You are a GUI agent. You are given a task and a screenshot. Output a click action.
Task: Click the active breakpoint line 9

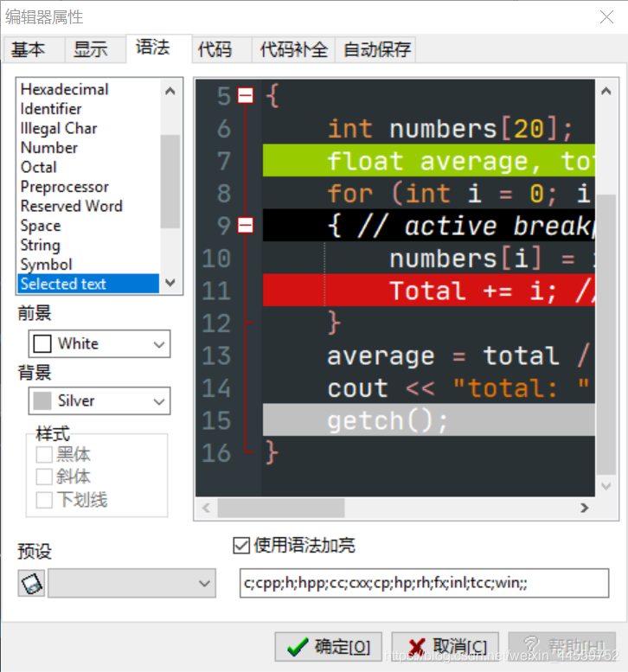coord(429,226)
